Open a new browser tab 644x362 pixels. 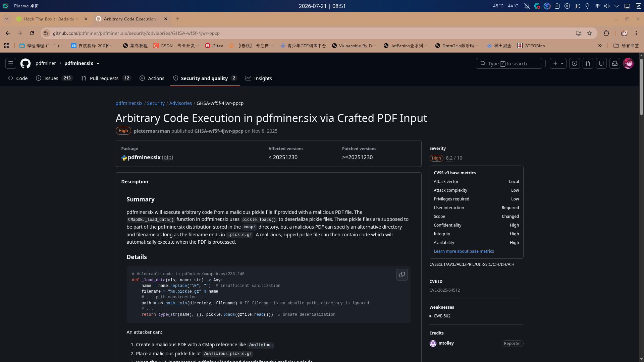(178, 19)
